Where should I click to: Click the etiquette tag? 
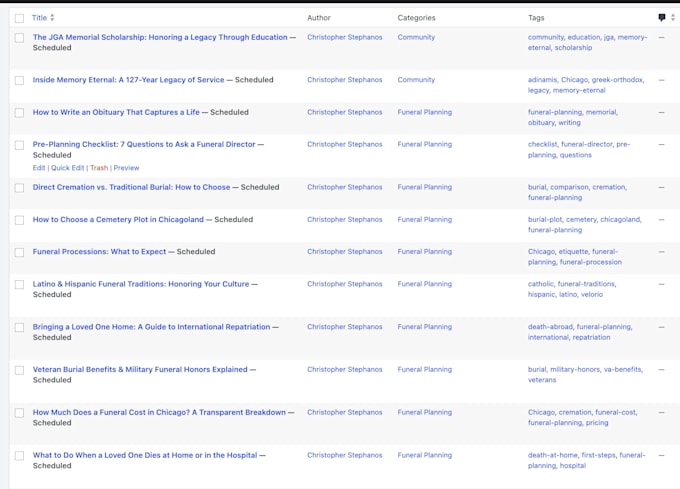pos(573,251)
